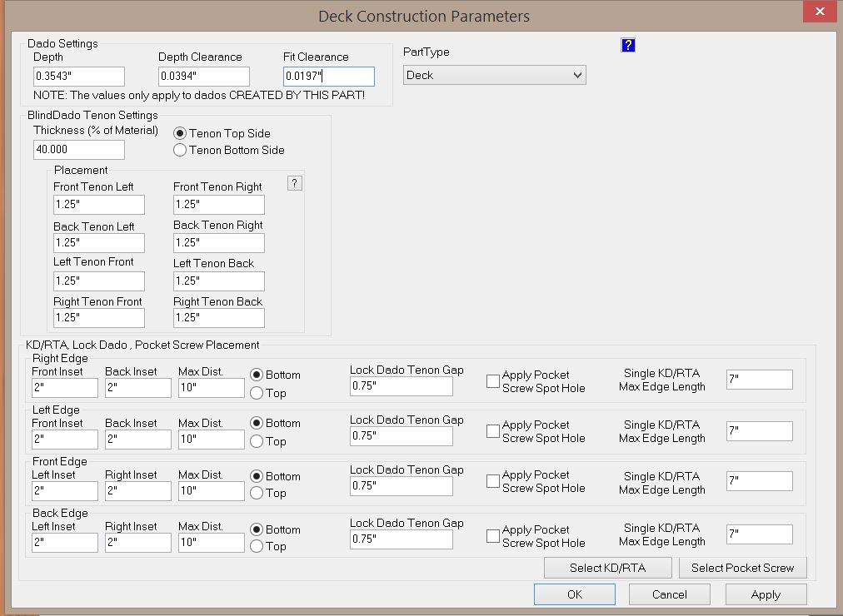Enable Right Edge Apply Pocket Screw Spot Hole
This screenshot has height=616, width=843.
point(493,381)
